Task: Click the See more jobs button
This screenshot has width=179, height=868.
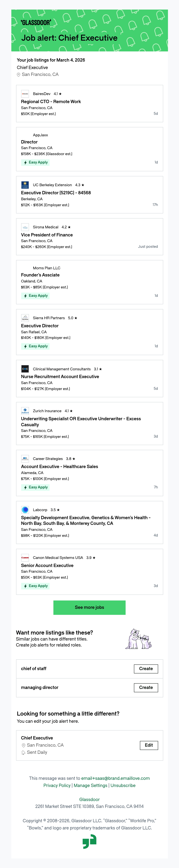Action: coord(89,608)
